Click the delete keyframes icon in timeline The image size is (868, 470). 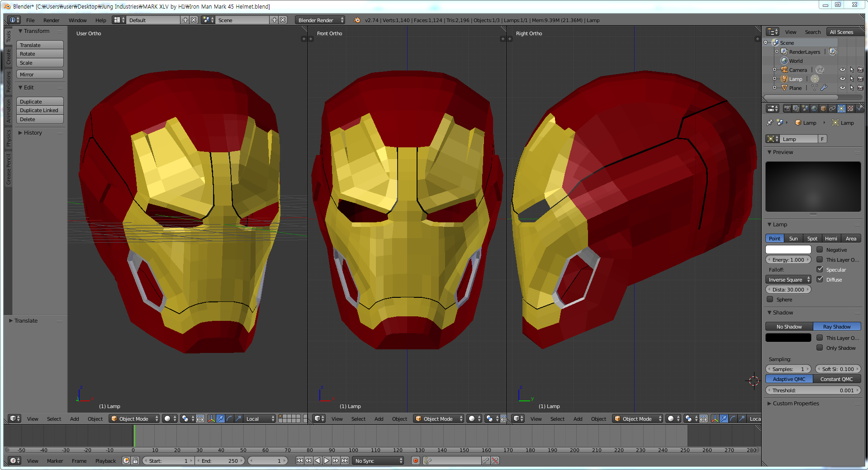pyautogui.click(x=495, y=461)
